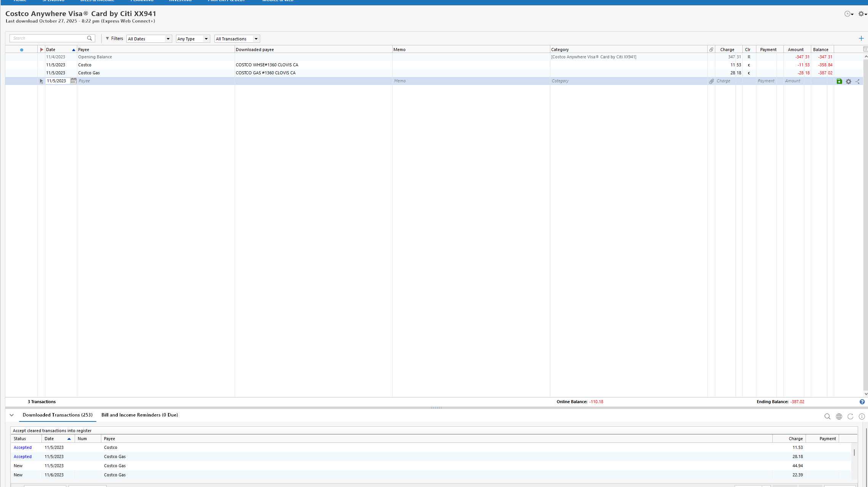Image resolution: width=868 pixels, height=487 pixels.
Task: Click the blue plus add transaction icon
Action: (x=861, y=38)
